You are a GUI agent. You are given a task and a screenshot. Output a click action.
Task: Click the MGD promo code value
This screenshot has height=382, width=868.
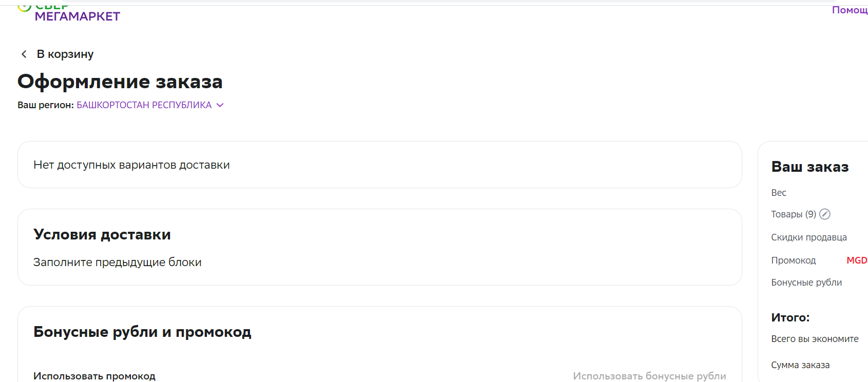857,260
